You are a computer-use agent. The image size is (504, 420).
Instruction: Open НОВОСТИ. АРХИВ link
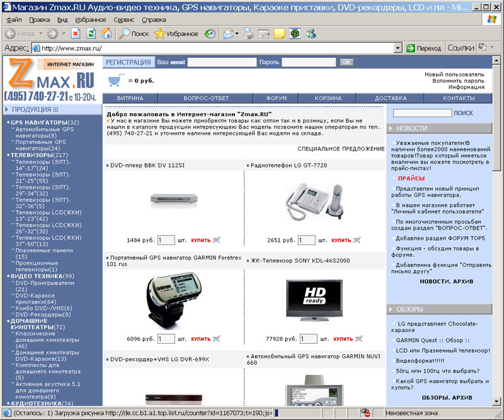pyautogui.click(x=447, y=281)
